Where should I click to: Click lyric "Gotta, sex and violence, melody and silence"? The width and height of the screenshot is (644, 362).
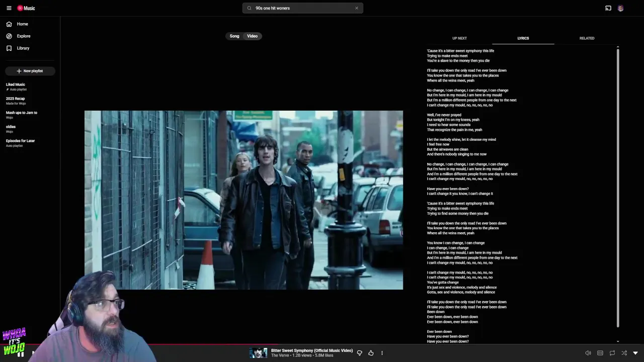click(461, 292)
